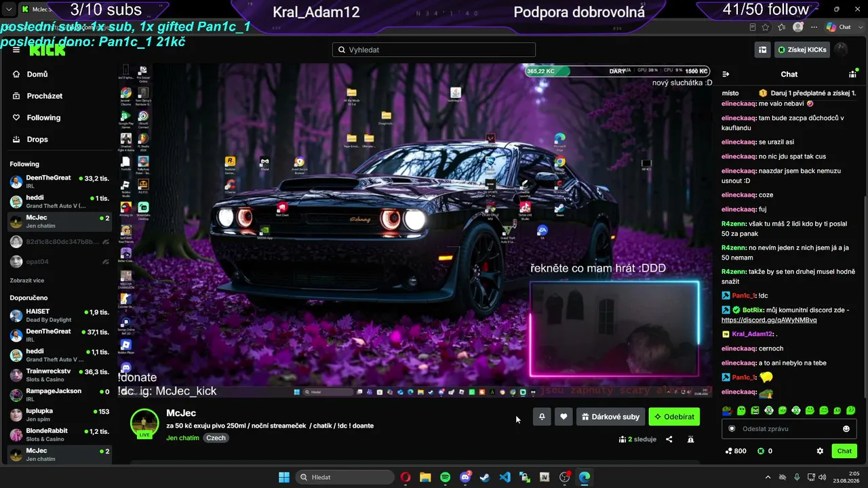
Task: Click the Jen chatím category link
Action: tap(182, 438)
